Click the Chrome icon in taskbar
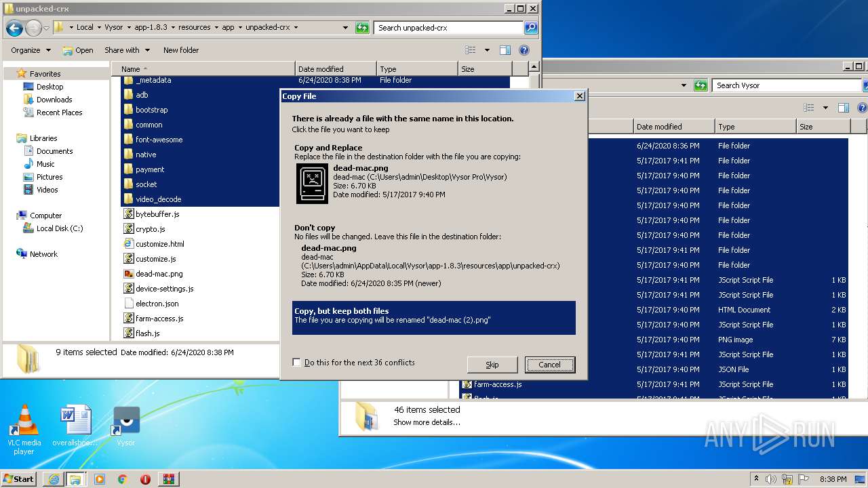This screenshot has height=488, width=868. pos(123,479)
